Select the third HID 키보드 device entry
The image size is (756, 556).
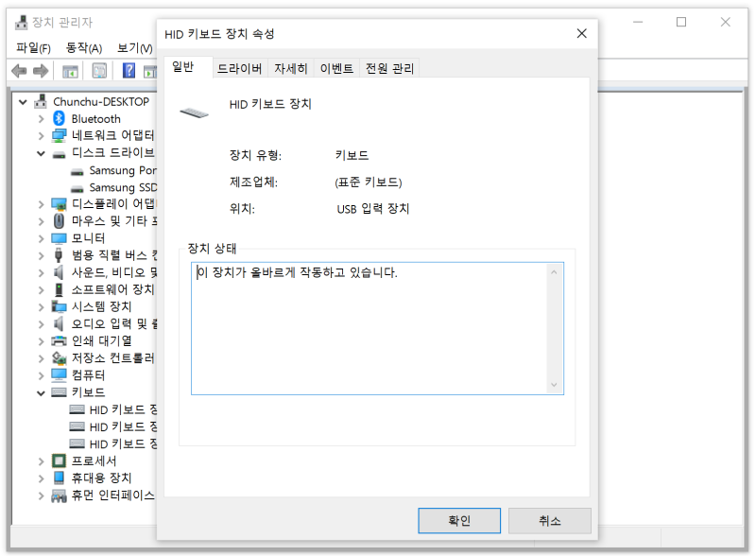pyautogui.click(x=113, y=443)
